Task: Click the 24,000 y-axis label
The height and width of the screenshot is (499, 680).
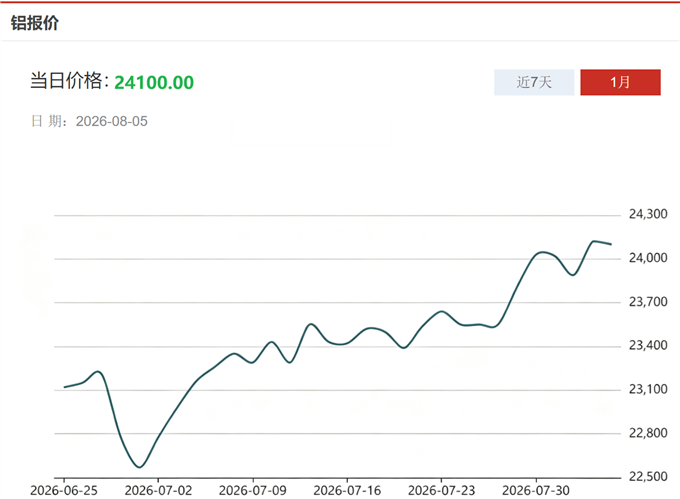Action: [x=648, y=258]
